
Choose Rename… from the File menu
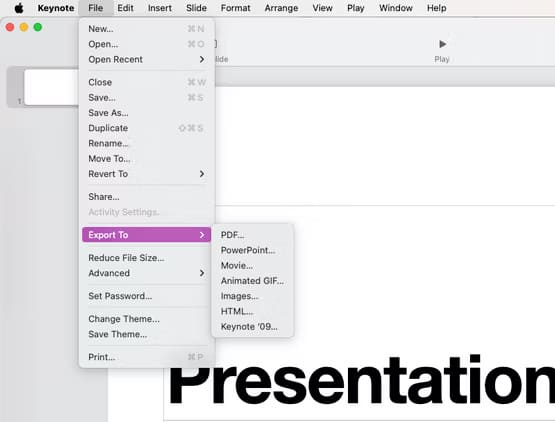(x=147, y=143)
